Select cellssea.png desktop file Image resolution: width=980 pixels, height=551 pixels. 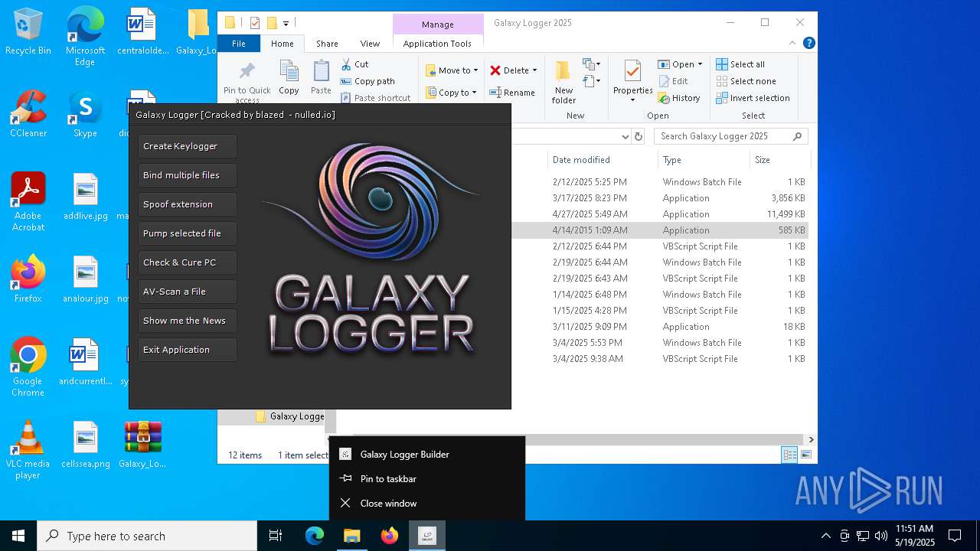pyautogui.click(x=85, y=445)
